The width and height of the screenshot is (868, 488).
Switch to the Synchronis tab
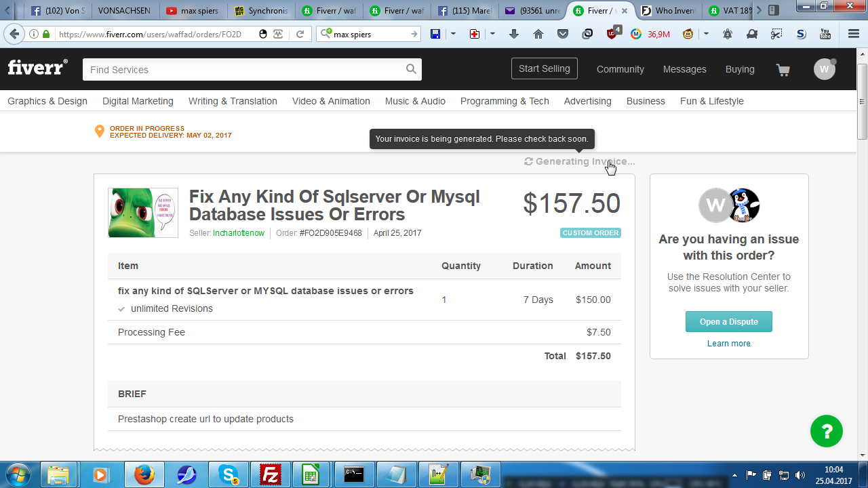[262, 11]
